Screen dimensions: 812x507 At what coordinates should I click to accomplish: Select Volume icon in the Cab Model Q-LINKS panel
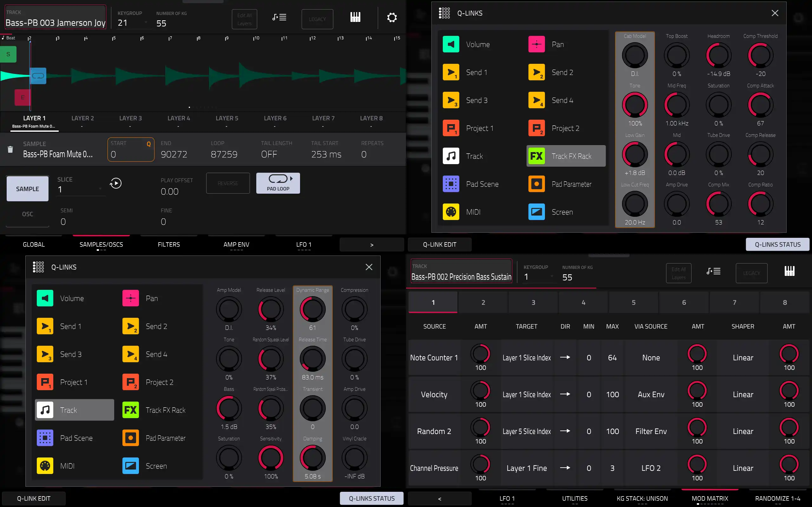pyautogui.click(x=451, y=44)
